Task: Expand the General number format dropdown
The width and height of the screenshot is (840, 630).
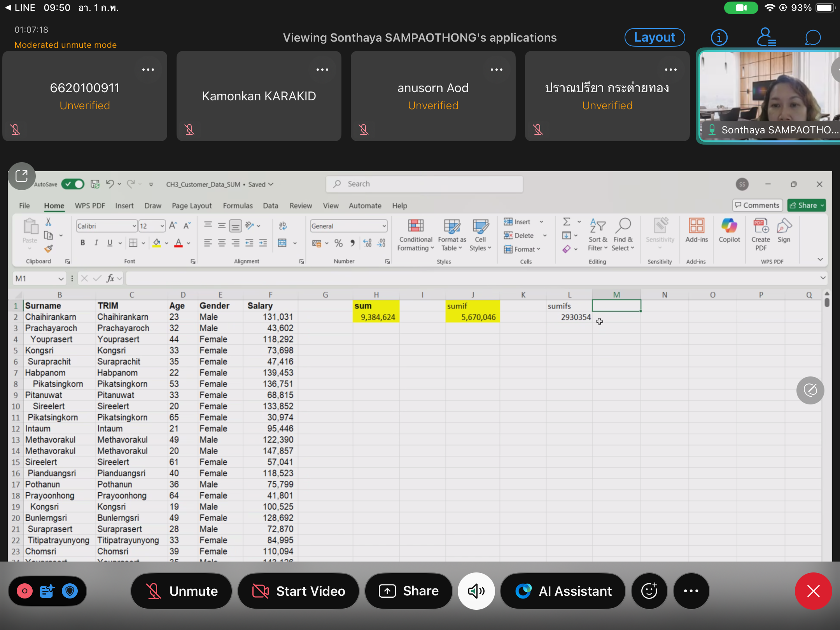Action: [384, 226]
